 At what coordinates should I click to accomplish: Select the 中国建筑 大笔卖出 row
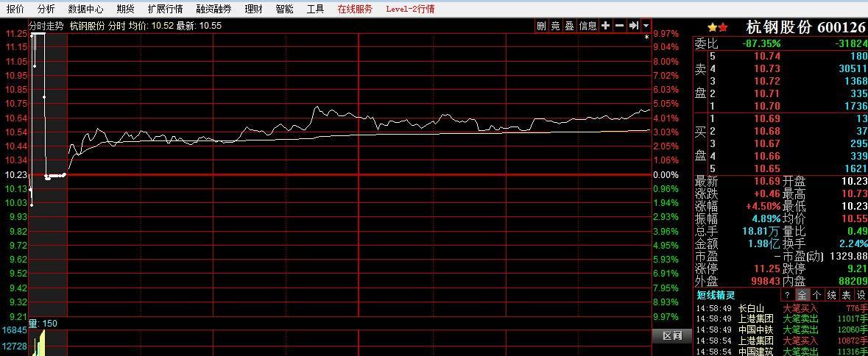(781, 352)
